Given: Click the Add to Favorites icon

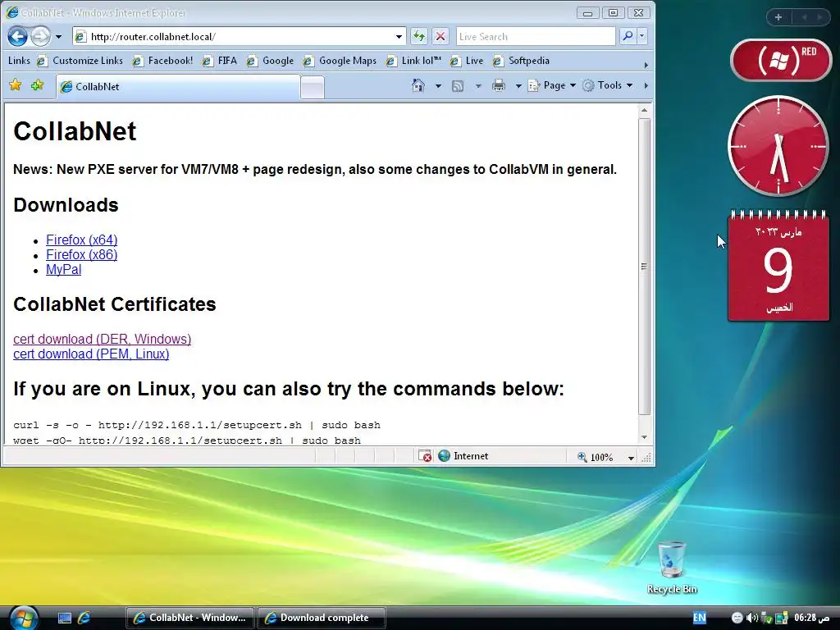Looking at the screenshot, I should click(38, 85).
